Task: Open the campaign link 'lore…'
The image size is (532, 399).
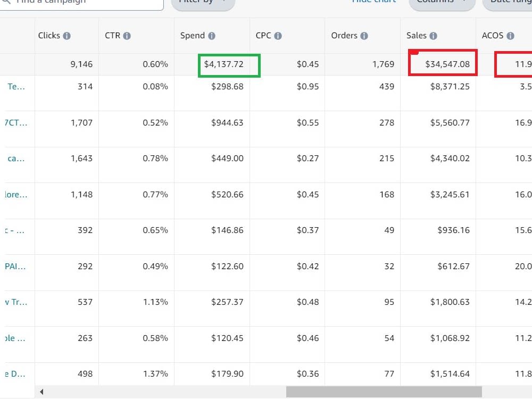Action: click(x=16, y=194)
